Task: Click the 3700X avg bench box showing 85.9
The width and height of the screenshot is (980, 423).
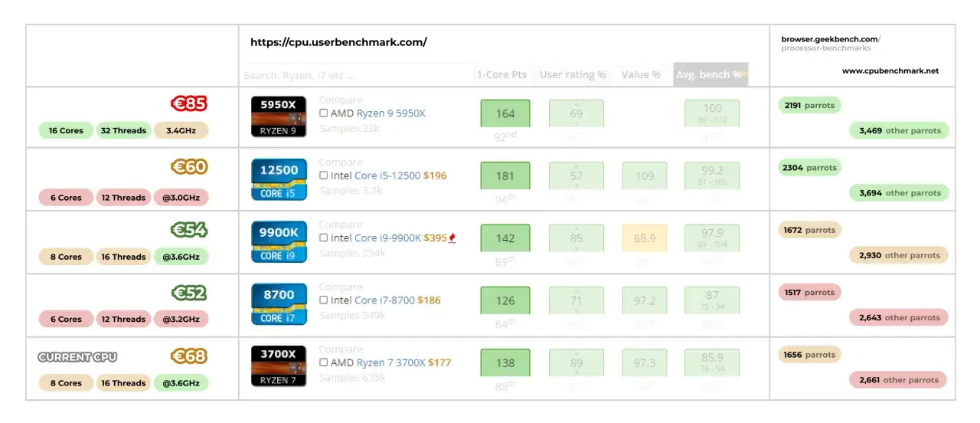Action: (x=712, y=362)
